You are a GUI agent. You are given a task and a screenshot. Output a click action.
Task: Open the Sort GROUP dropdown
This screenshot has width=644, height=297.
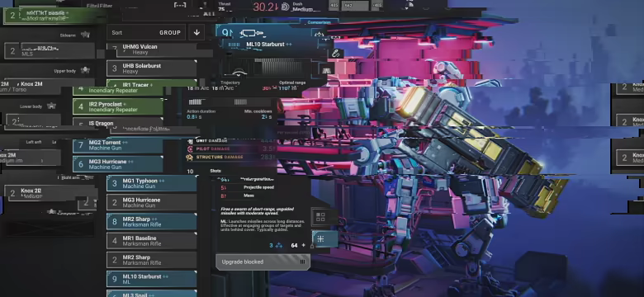tap(146, 32)
